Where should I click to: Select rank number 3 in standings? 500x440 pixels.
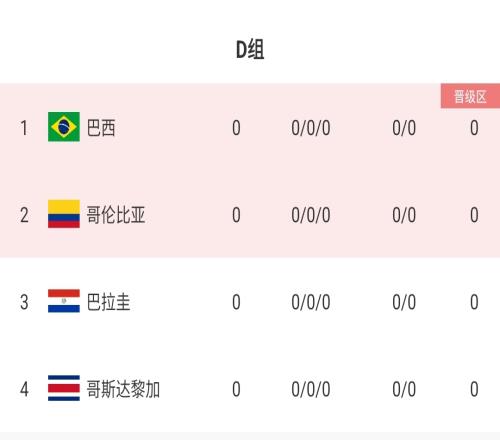click(24, 302)
